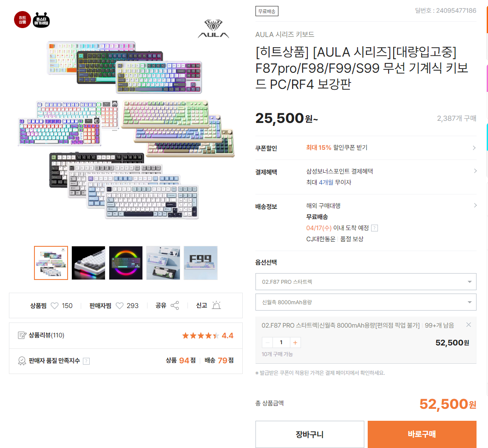Click the AULA 시리즈 키보드 brand text
488x448 pixels.
coord(285,34)
